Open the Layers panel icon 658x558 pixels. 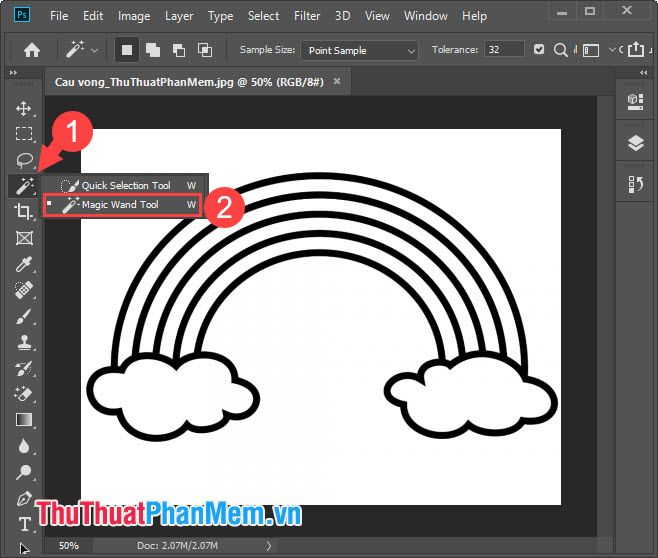point(636,143)
